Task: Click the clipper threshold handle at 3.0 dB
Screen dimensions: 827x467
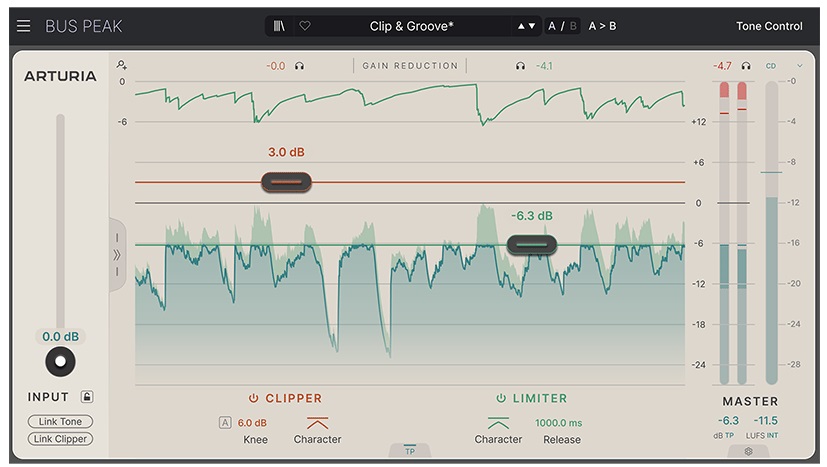Action: coord(286,182)
